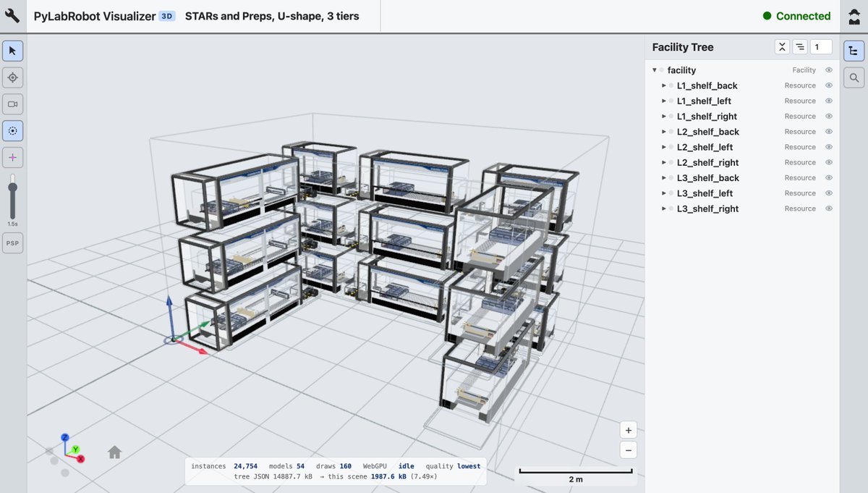The width and height of the screenshot is (868, 493).
Task: Hide the facility root via eye icon
Action: (829, 70)
